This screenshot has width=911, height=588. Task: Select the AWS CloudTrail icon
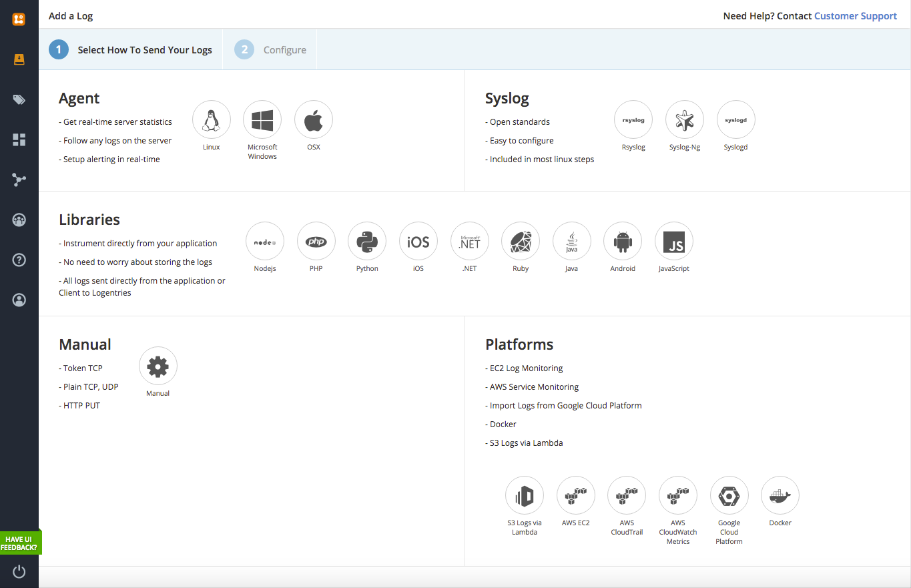point(627,496)
